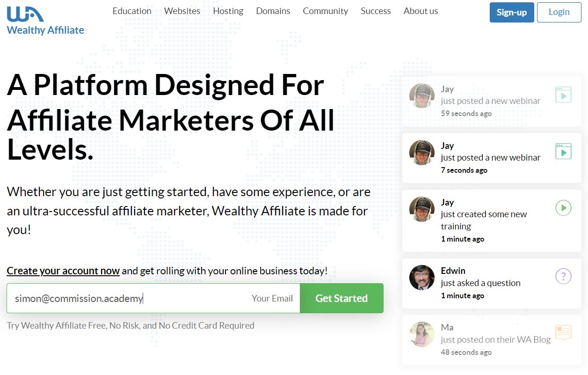
Task: Open Edwin's profile avatar
Action: point(422,278)
